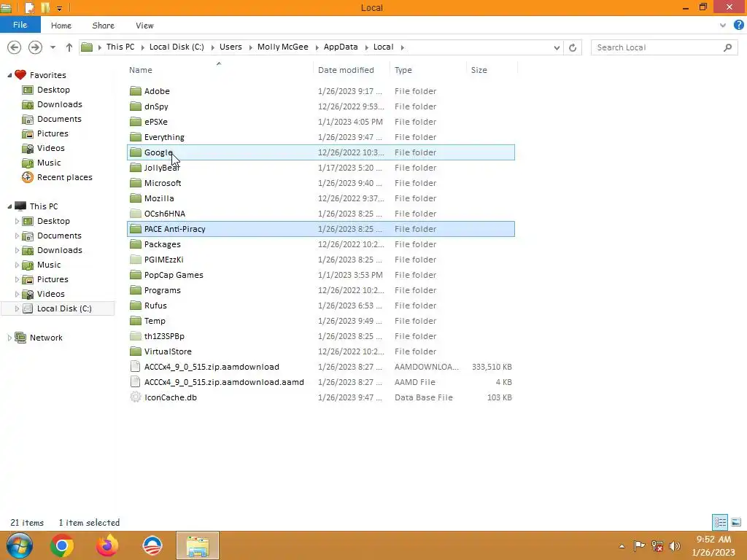Switch to Large icons view button
The width and height of the screenshot is (747, 560).
[x=735, y=522]
